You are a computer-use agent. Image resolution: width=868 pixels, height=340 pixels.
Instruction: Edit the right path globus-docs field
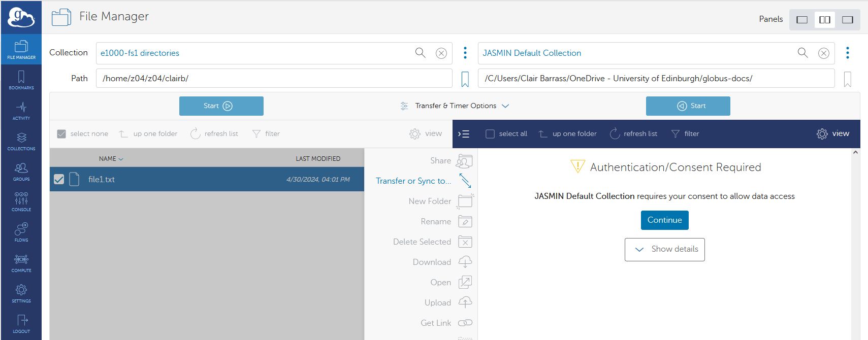(x=656, y=78)
